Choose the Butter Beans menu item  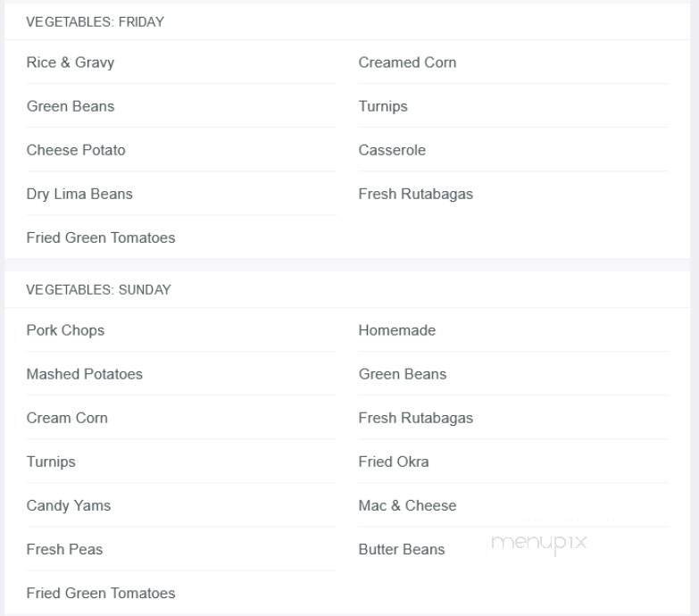point(402,549)
